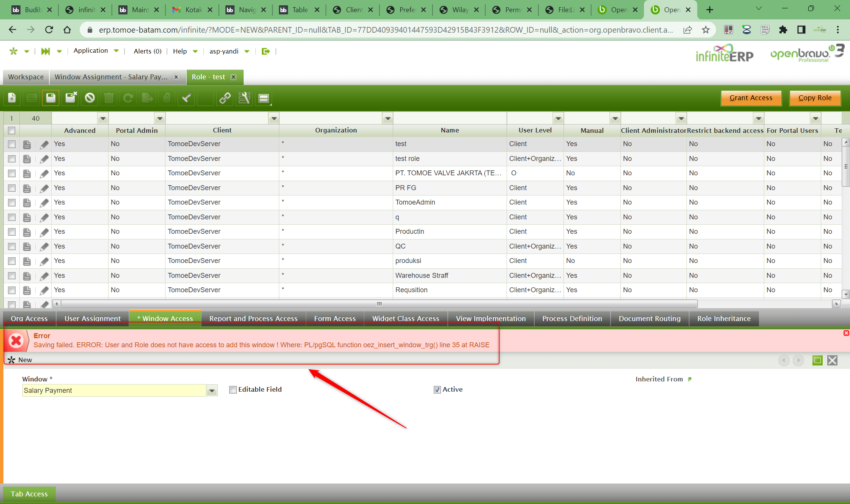The height and width of the screenshot is (504, 850).
Task: Tick the checkbox for TomoeAdmin row
Action: pyautogui.click(x=12, y=203)
